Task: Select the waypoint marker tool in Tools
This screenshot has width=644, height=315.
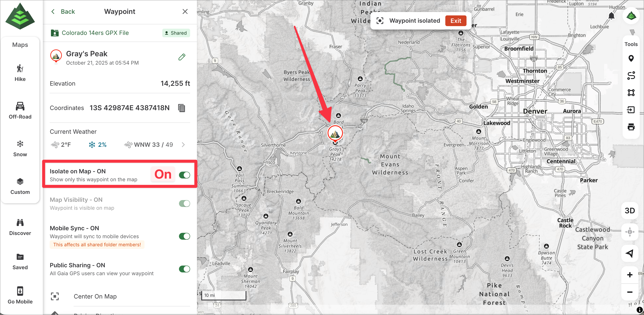Action: pyautogui.click(x=631, y=58)
